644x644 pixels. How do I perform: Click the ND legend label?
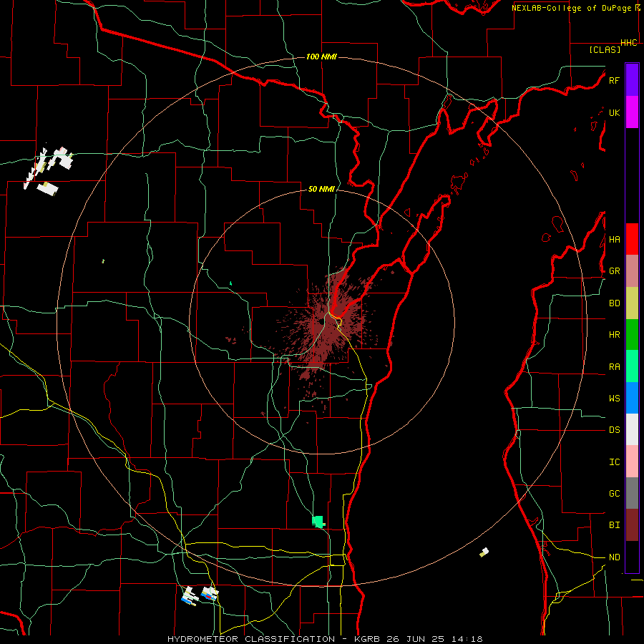coord(614,557)
